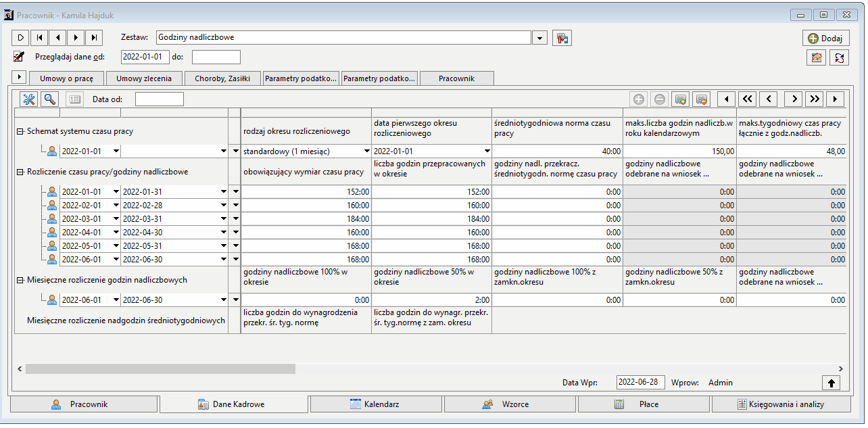Open the Zestaw Godziny nadliczbowe dropdown
Viewport: 868px width, 428px height.
tap(540, 38)
